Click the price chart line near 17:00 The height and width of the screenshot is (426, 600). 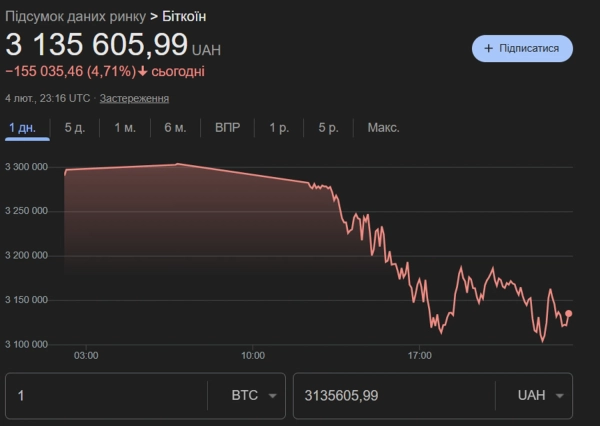(x=420, y=288)
